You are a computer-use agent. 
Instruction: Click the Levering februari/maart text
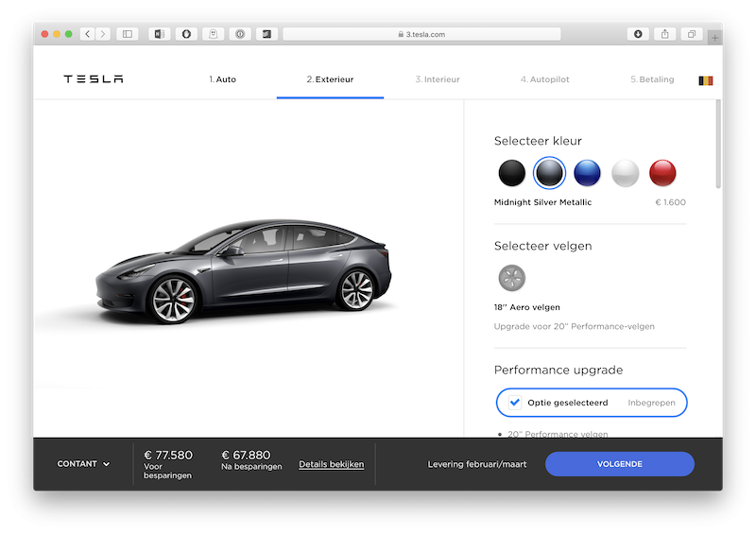click(477, 464)
